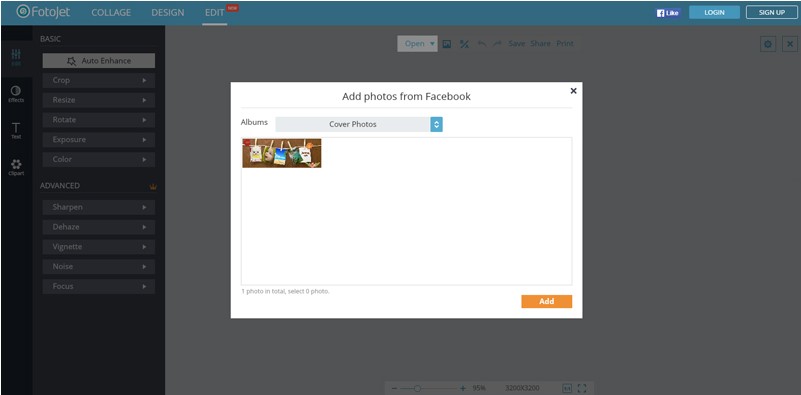Expand the Exposure option
This screenshot has height=395, width=801.
pyautogui.click(x=99, y=140)
